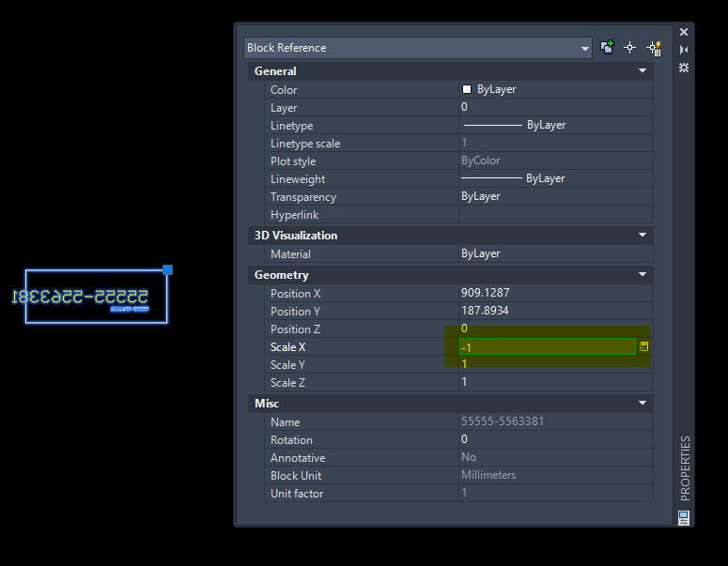Click the vertical PROPERTIES title label

pos(685,468)
